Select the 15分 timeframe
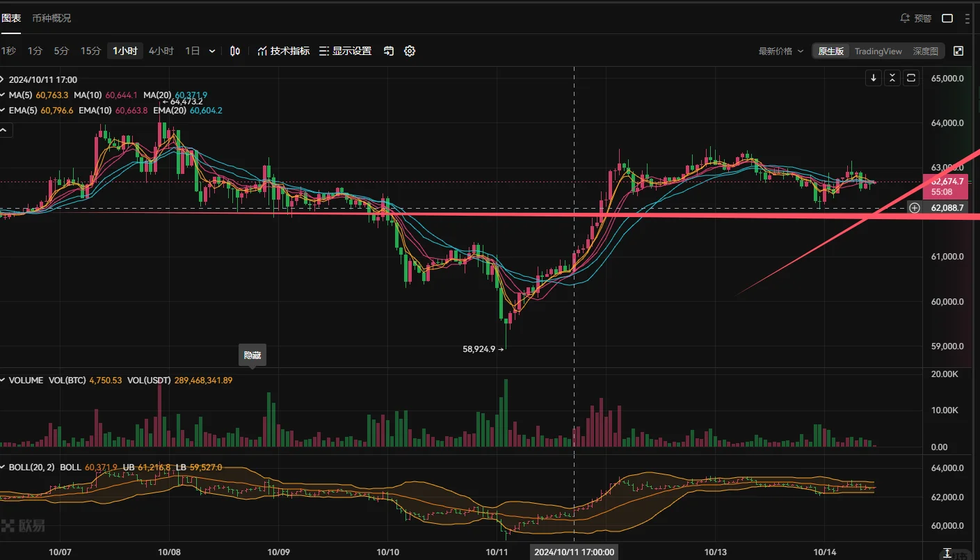Viewport: 980px width, 560px height. [90, 51]
